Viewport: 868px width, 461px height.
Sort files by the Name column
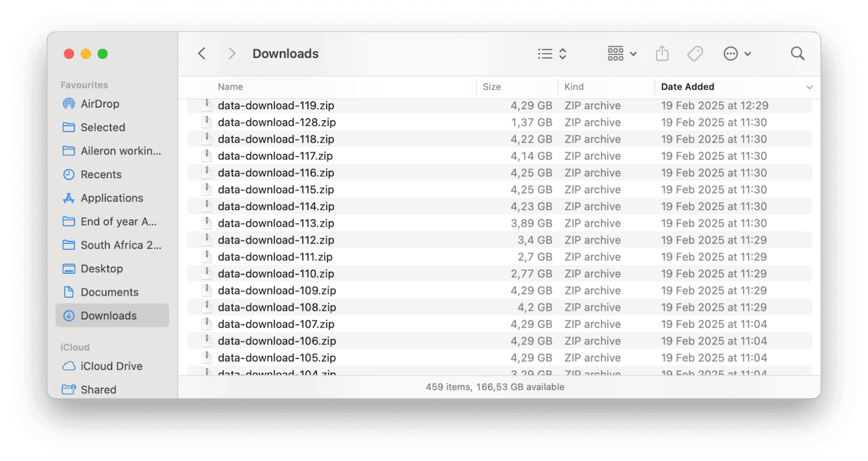click(231, 87)
